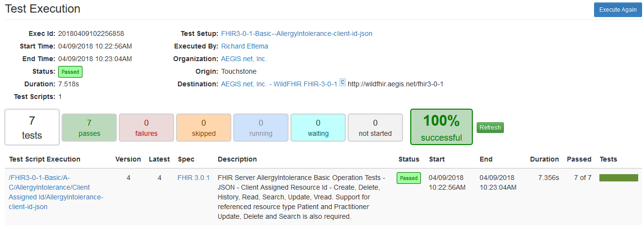Open the FHIR3-0-1-Basic AllergyIntolerance test setup link
644x228 pixels.
pyautogui.click(x=297, y=33)
